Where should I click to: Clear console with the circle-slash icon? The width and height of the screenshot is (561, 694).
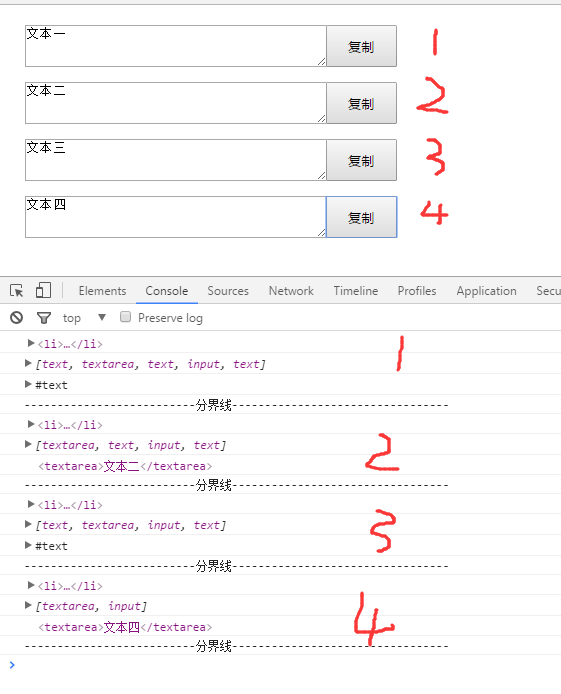pos(16,318)
